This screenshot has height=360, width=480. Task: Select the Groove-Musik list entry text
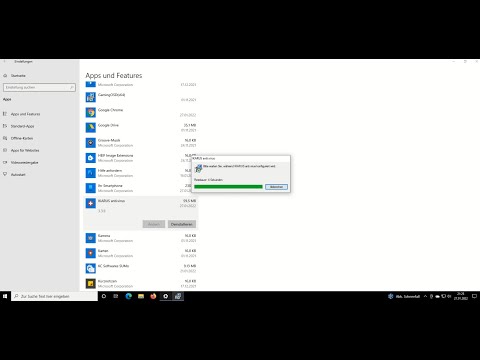coord(109,140)
